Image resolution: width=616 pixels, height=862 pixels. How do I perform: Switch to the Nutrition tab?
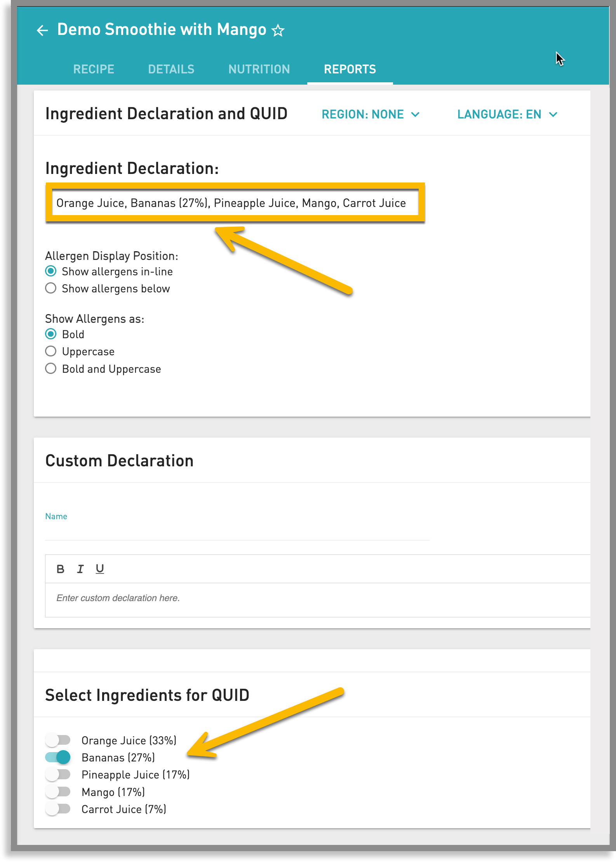point(259,69)
